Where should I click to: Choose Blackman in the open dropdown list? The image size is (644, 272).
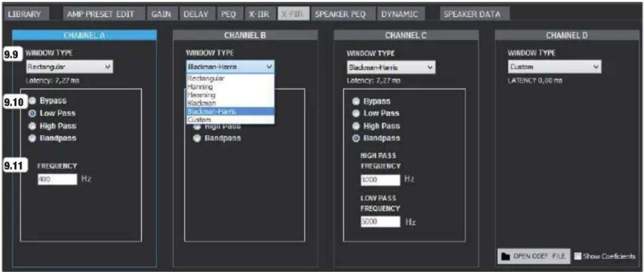coord(230,103)
